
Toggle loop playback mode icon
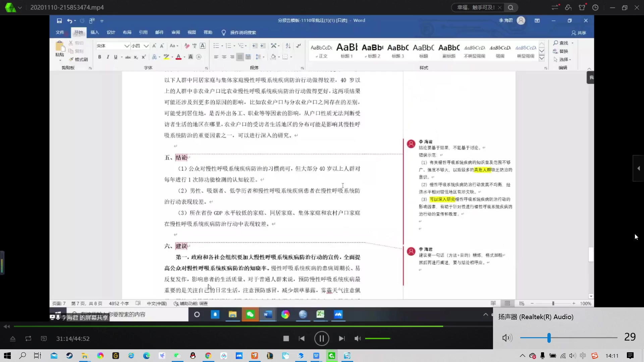coord(28,339)
